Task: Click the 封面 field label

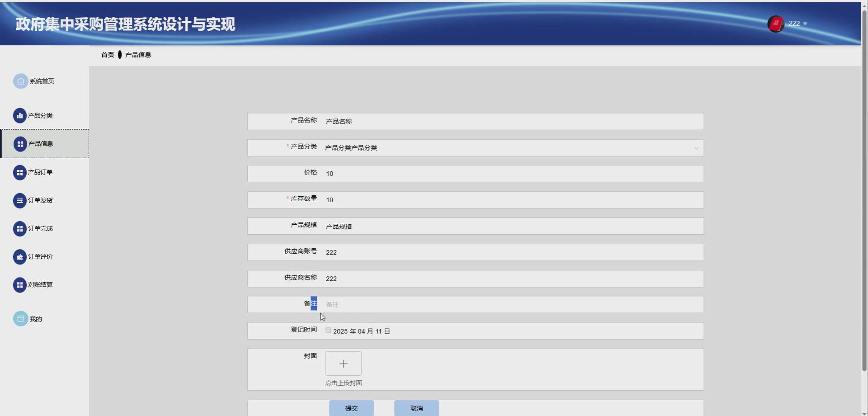Action: [310, 356]
